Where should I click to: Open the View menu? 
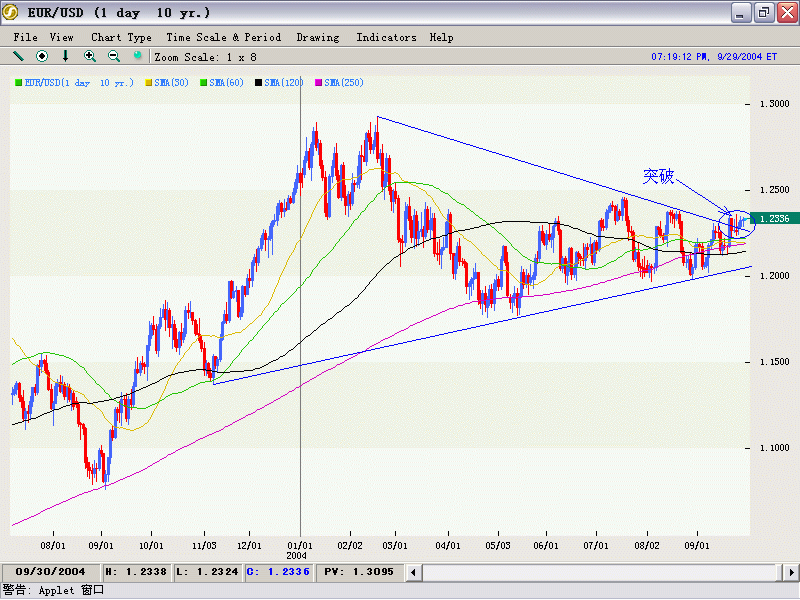pos(62,37)
